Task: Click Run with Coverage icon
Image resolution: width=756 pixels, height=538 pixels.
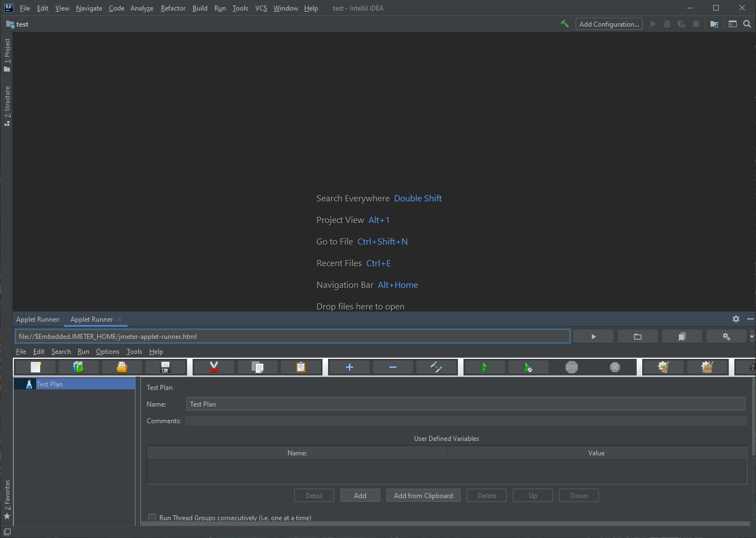Action: click(x=682, y=24)
